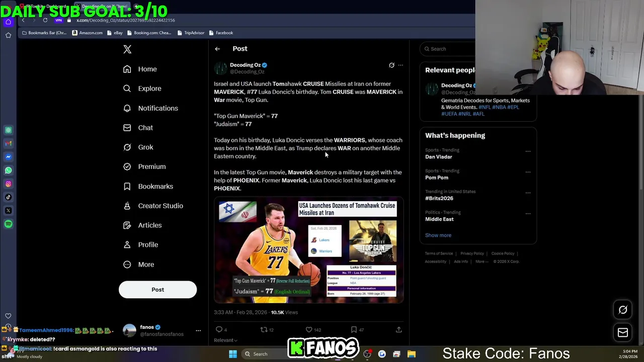The image size is (644, 362).
Task: Click Show more under What's happening
Action: [438, 235]
